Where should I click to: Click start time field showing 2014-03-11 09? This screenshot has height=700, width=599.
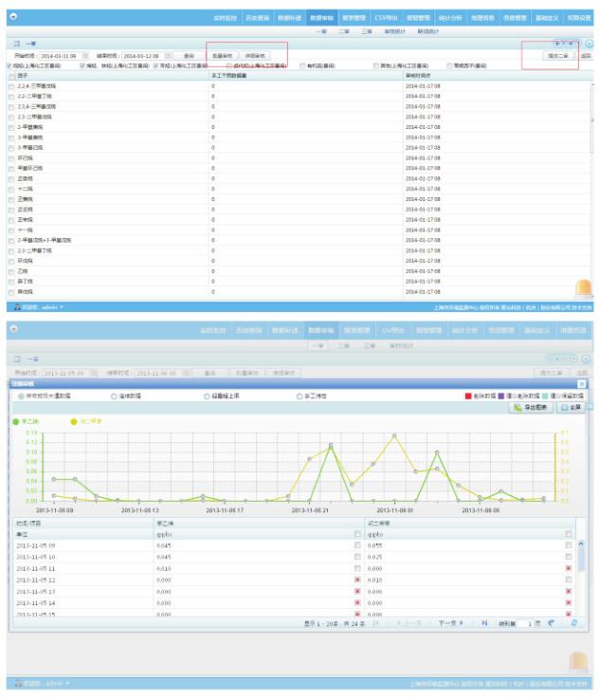point(61,56)
